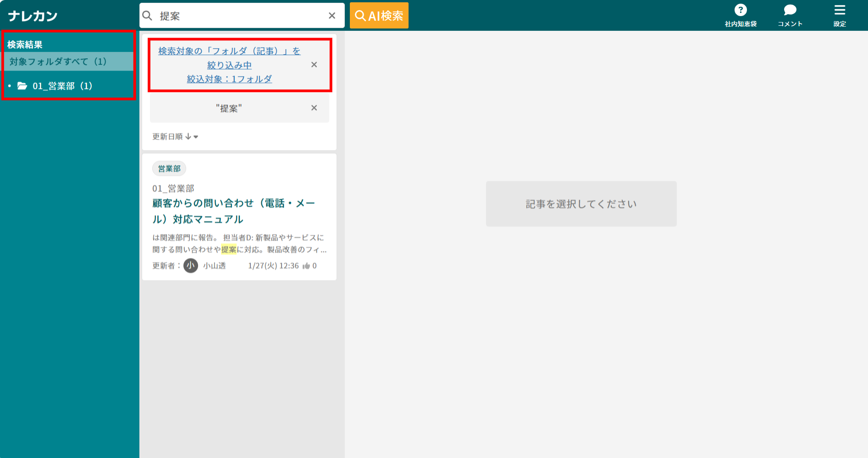Open the 更新日順 sort order dropdown
This screenshot has height=458, width=868.
[x=175, y=136]
